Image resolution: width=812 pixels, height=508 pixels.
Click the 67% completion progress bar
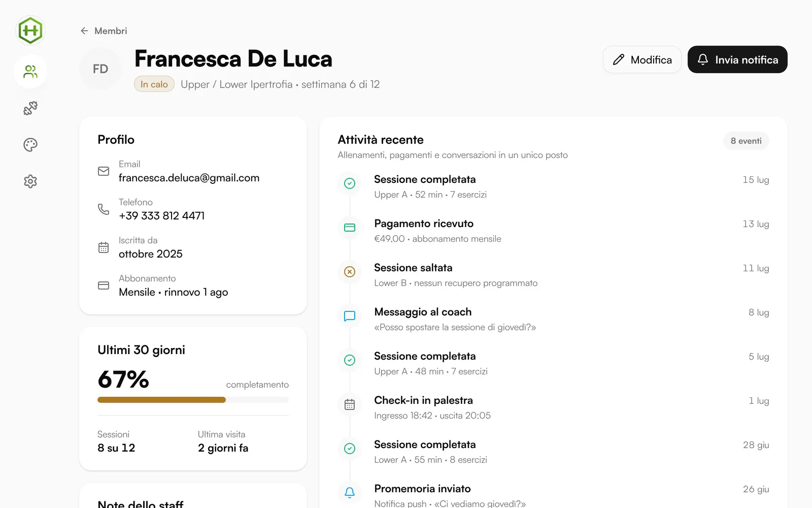[193, 400]
